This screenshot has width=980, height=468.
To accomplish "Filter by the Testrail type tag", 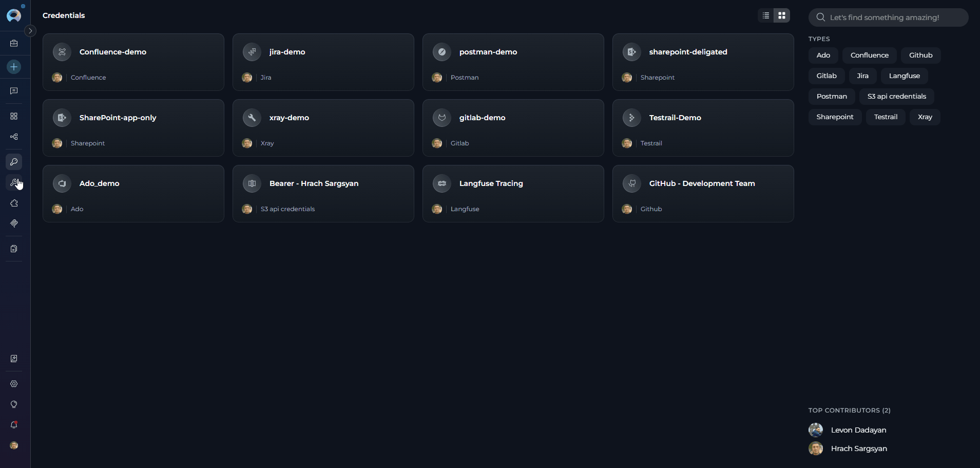I will coord(886,117).
